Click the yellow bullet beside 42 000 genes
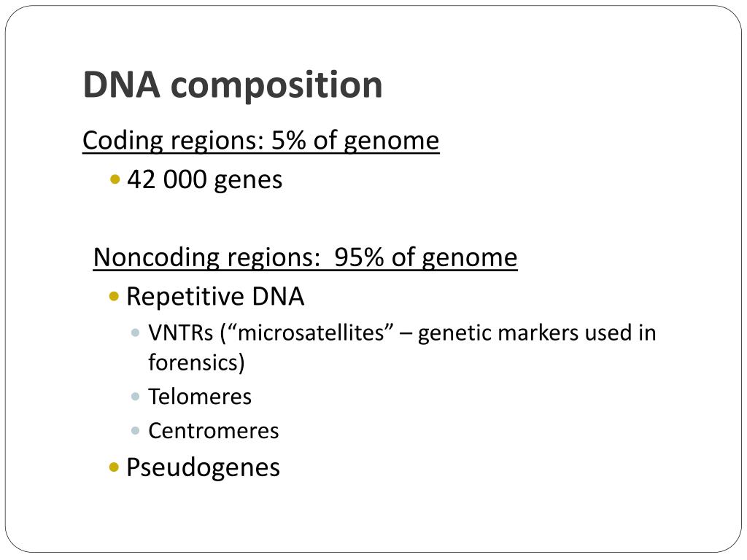Viewport: 747px width, 560px height. pyautogui.click(x=115, y=179)
